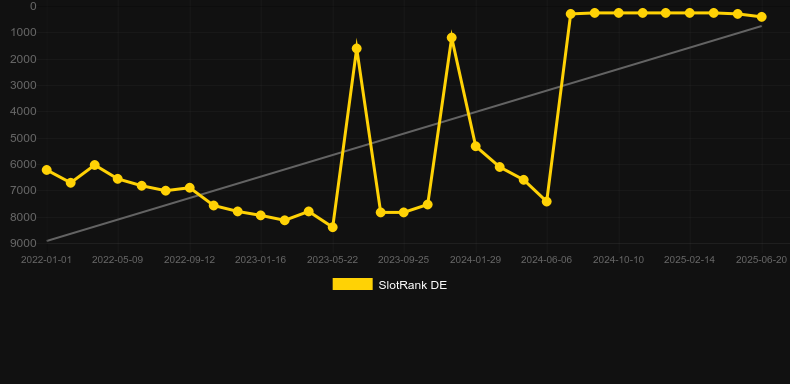790x384 pixels.
Task: Click the x-axis label 2023-05-22
Action: coord(333,260)
